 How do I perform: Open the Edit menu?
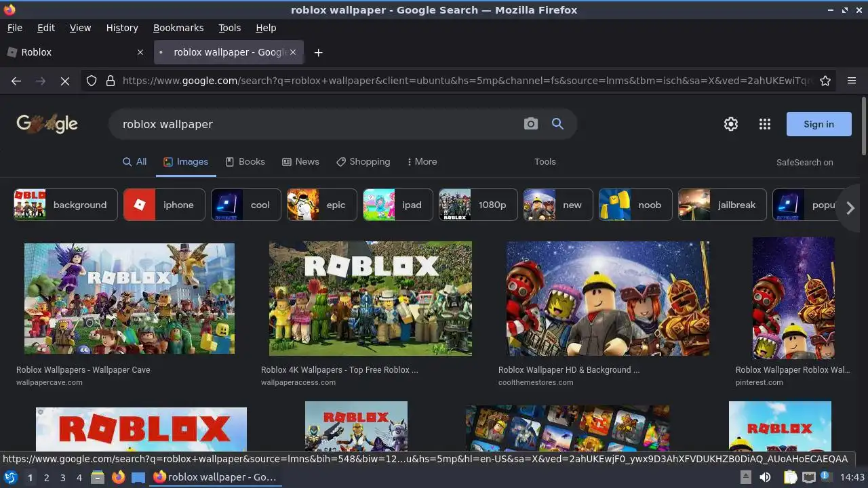(x=46, y=28)
